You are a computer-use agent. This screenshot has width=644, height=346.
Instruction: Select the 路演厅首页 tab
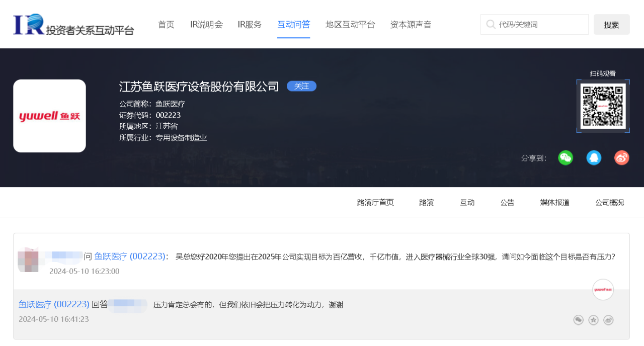click(x=375, y=202)
